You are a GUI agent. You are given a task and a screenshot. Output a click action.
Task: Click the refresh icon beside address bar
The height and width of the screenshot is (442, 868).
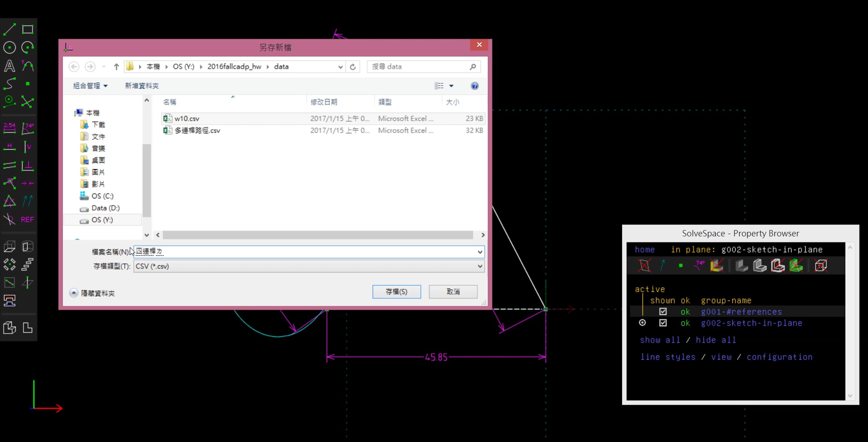point(353,66)
